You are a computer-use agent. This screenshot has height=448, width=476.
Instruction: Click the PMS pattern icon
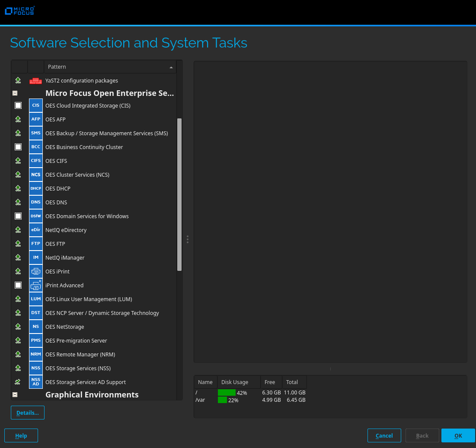point(36,340)
